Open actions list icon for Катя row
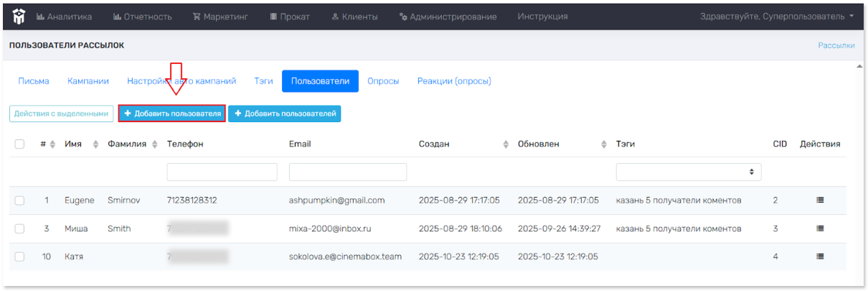868x291 pixels. (x=820, y=257)
